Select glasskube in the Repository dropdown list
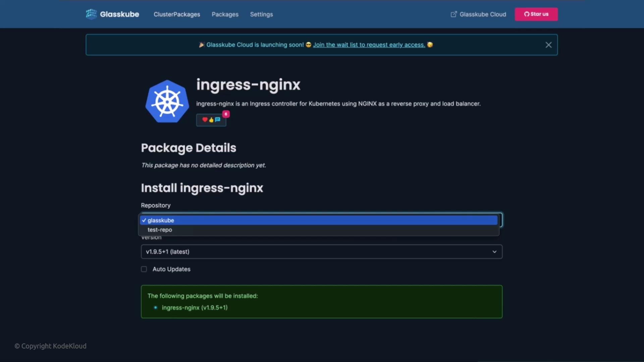 click(319, 220)
